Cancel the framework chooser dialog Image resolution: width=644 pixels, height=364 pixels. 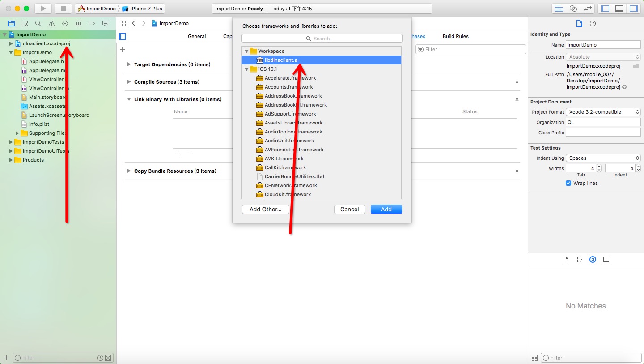[350, 209]
